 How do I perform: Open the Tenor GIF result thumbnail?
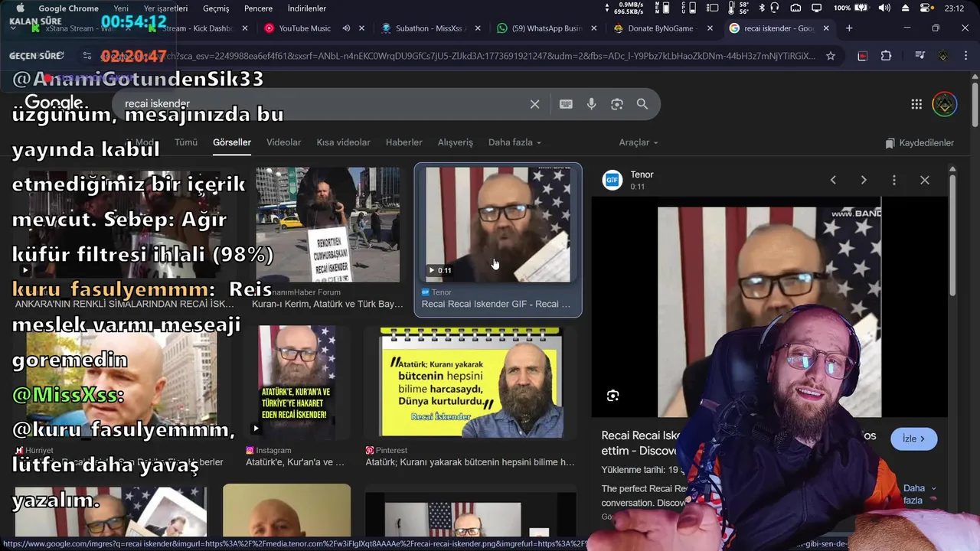(x=498, y=224)
